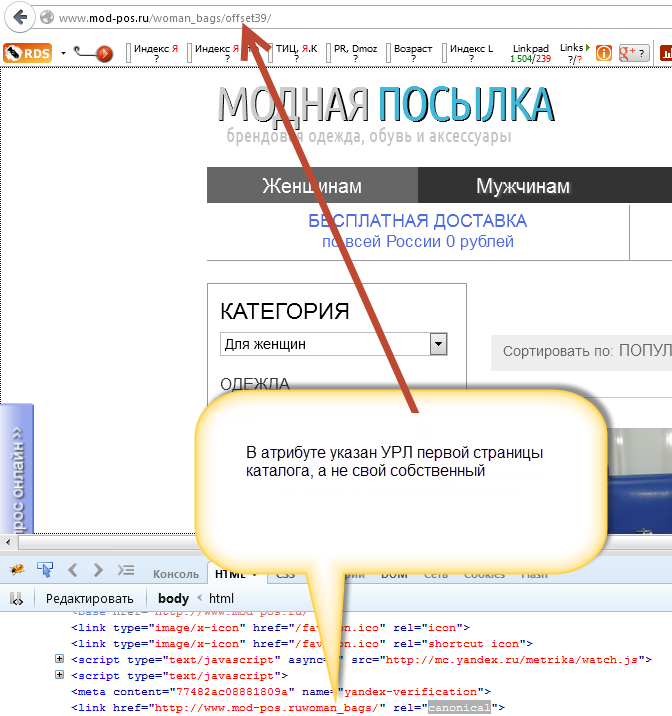Open the Вопрос онлайн side tab
Viewport: 672px width, 716px height.
(x=17, y=469)
